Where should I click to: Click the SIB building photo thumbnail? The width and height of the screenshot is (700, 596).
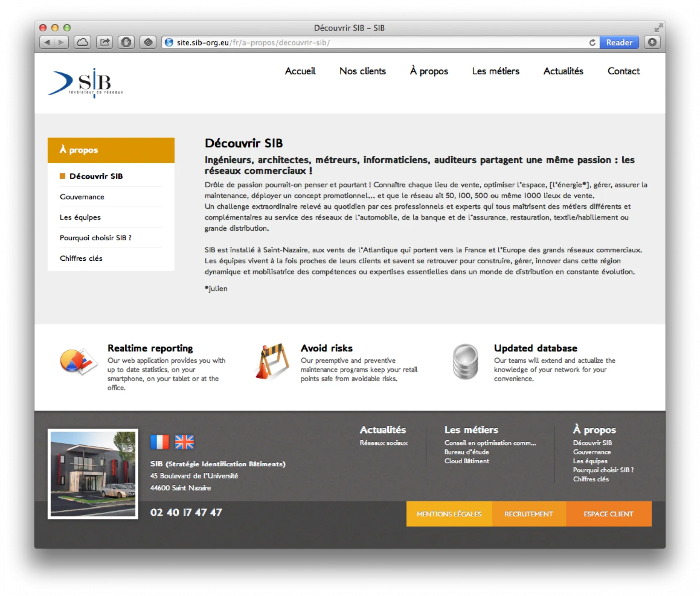[93, 474]
